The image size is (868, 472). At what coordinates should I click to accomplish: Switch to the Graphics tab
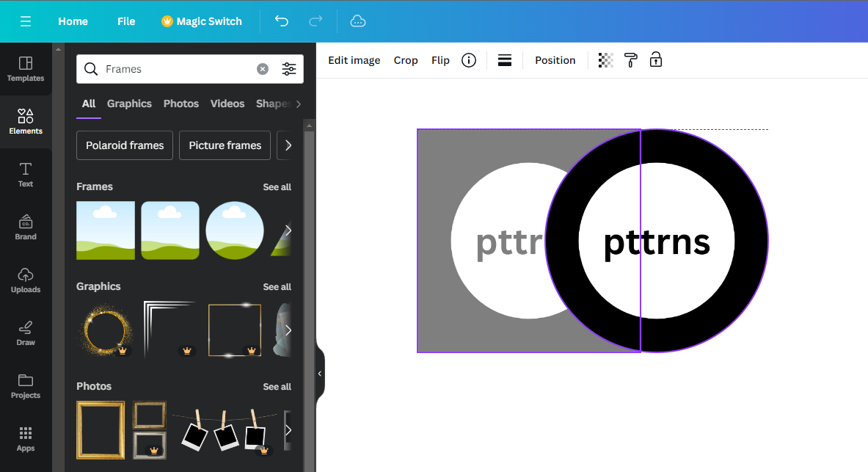(129, 104)
